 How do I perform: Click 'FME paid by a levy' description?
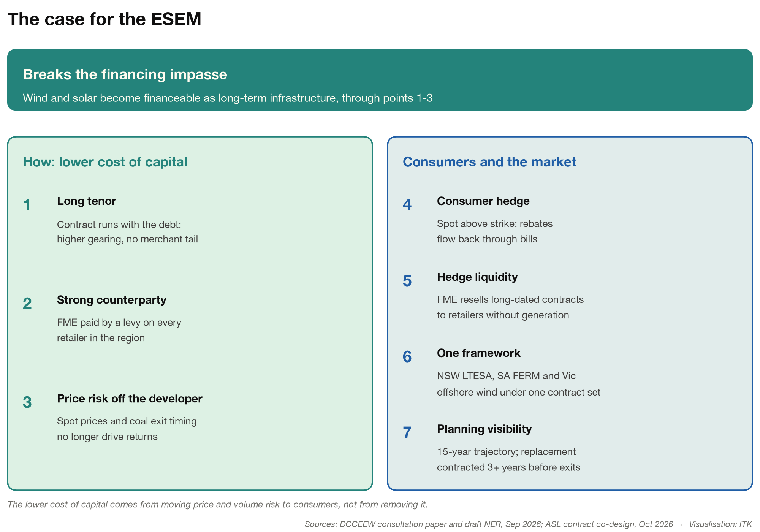pyautogui.click(x=119, y=330)
